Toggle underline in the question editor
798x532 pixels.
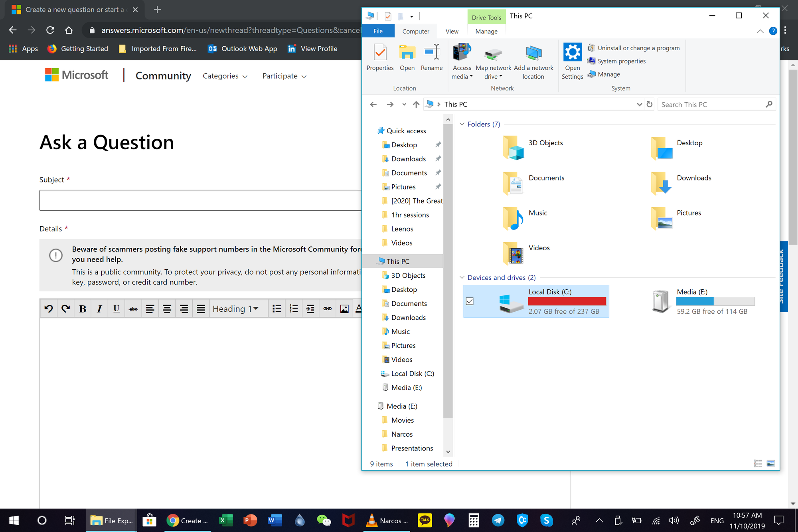click(x=116, y=309)
